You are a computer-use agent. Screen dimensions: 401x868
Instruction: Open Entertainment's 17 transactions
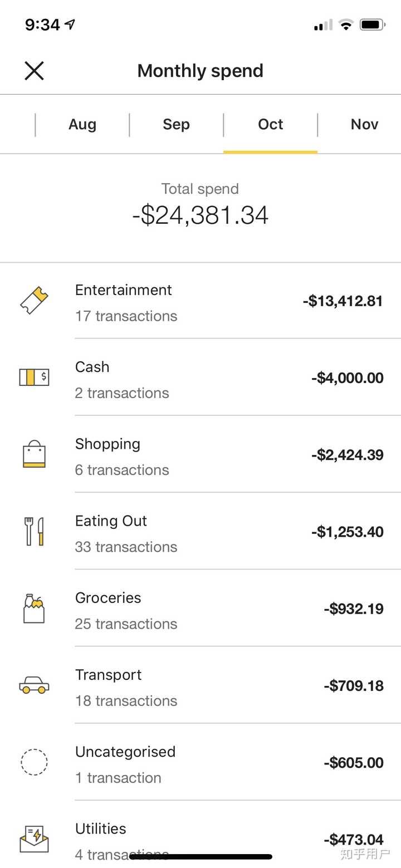click(x=126, y=316)
